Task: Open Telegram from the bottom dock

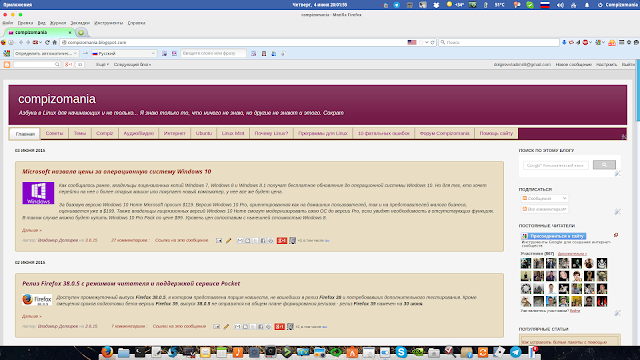Action: click(516, 352)
